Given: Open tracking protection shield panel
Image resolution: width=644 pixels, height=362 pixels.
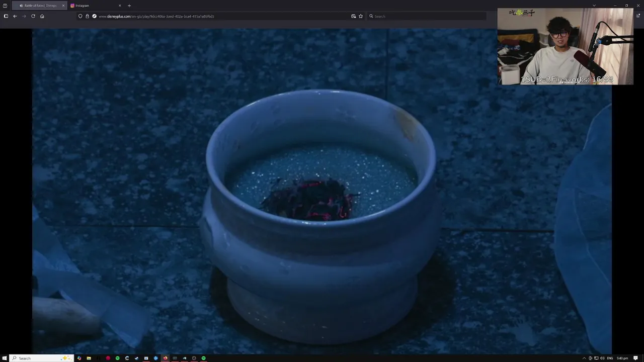Looking at the screenshot, I should point(80,16).
